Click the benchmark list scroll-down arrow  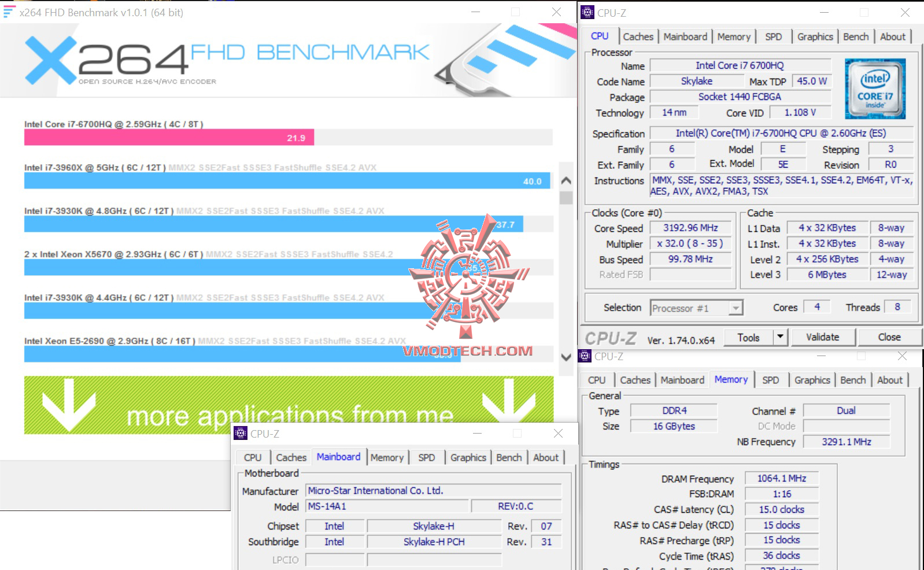[x=566, y=357]
